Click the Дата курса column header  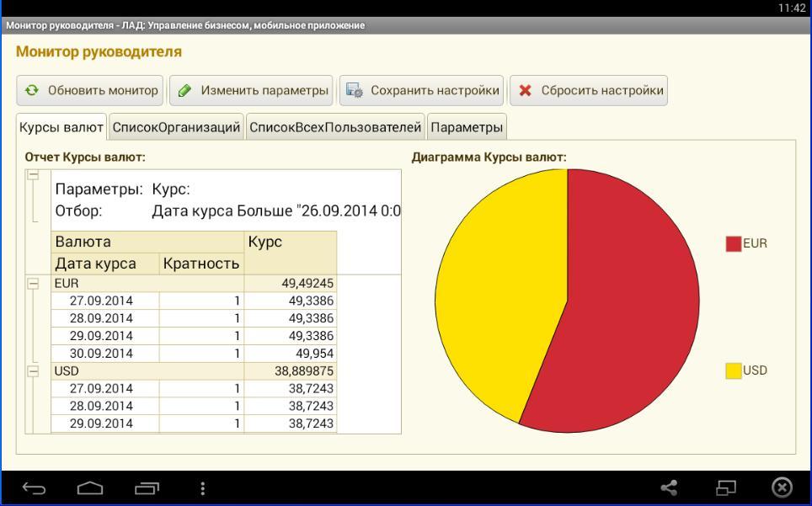pyautogui.click(x=105, y=264)
